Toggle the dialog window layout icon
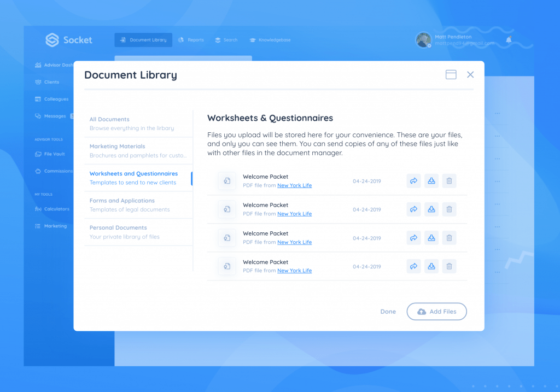 point(451,74)
